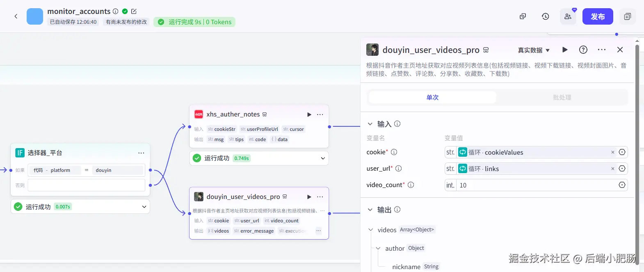Edit the monitor_accounts title with pencil icon
644x272 pixels.
(134, 11)
